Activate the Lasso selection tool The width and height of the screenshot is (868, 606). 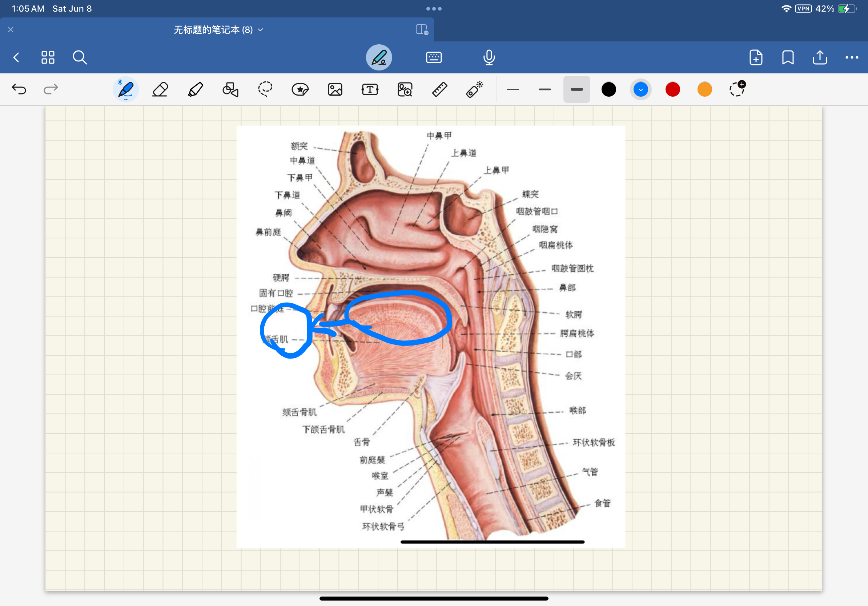[265, 89]
